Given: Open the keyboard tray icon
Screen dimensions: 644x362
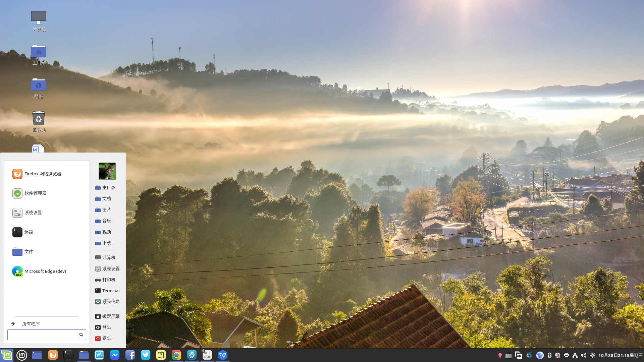Looking at the screenshot, I should click(508, 356).
